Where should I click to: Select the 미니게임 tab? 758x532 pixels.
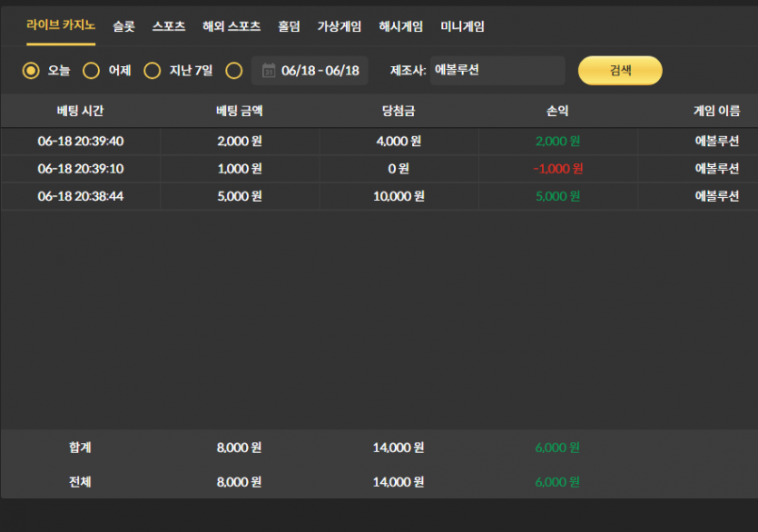(x=463, y=26)
